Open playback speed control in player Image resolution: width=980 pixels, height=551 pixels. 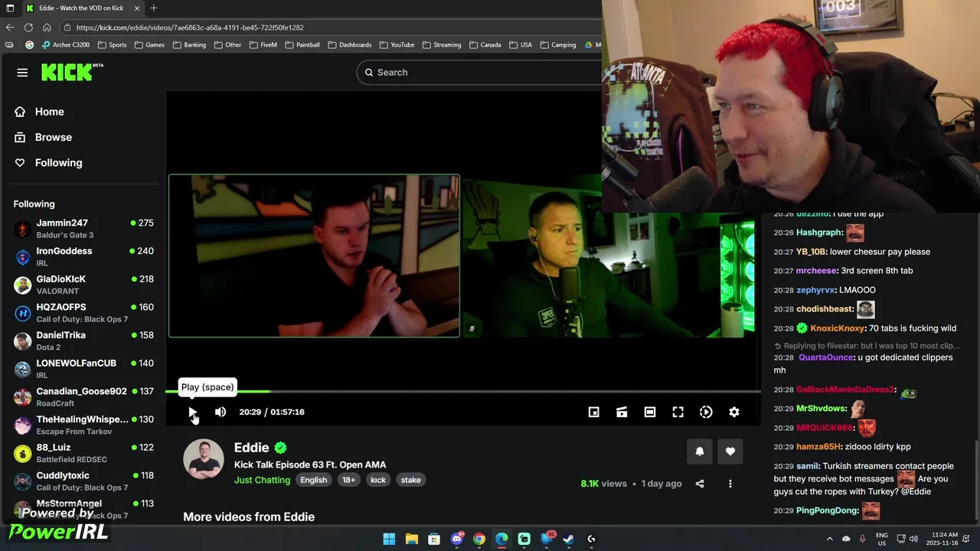(706, 412)
